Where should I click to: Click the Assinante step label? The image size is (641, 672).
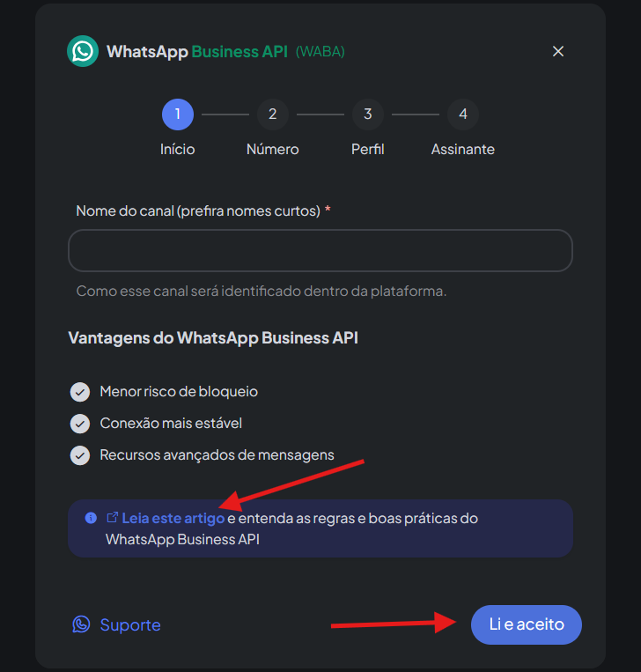[462, 150]
